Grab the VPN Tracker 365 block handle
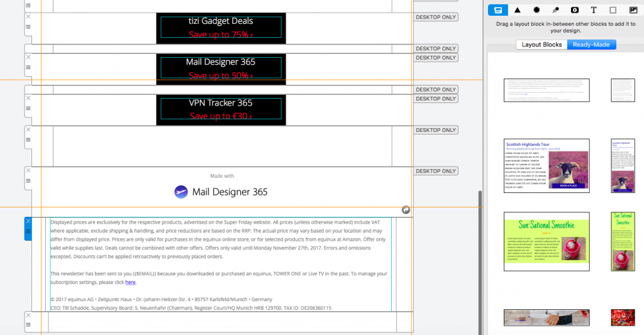 (28, 108)
